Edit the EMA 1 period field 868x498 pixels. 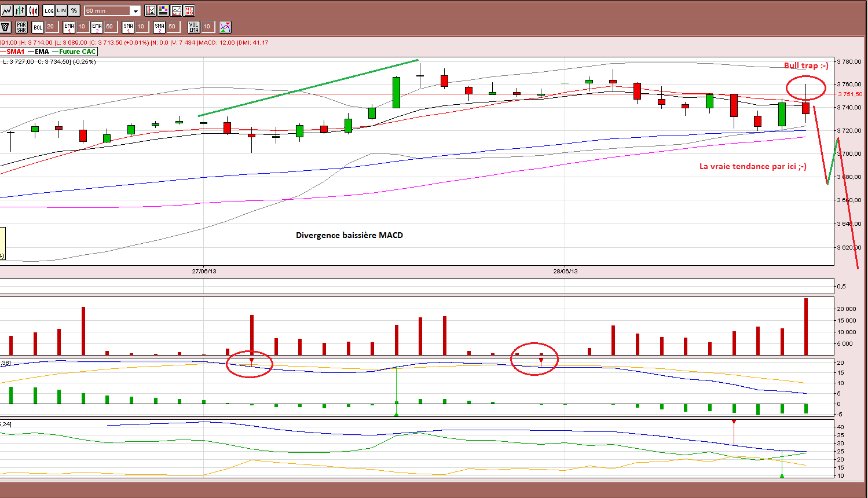coord(82,27)
